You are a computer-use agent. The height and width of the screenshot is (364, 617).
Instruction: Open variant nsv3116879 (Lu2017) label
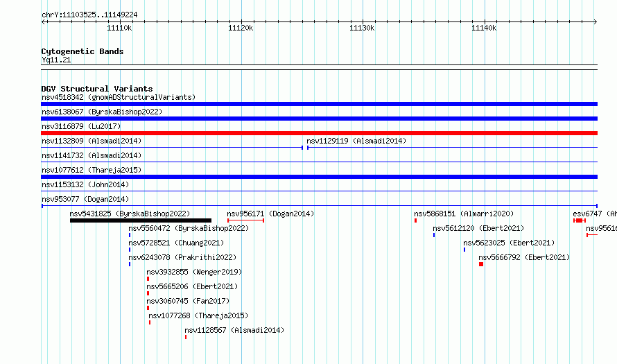coord(81,126)
